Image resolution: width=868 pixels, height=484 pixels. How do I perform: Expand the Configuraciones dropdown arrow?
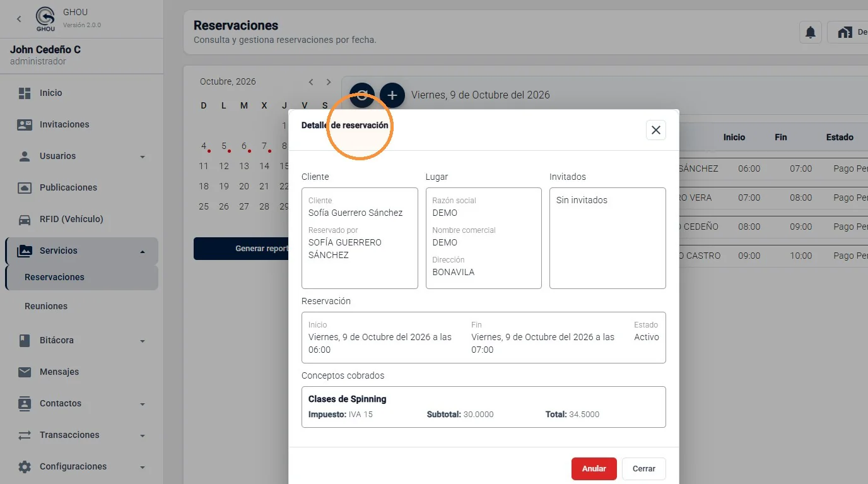(143, 467)
